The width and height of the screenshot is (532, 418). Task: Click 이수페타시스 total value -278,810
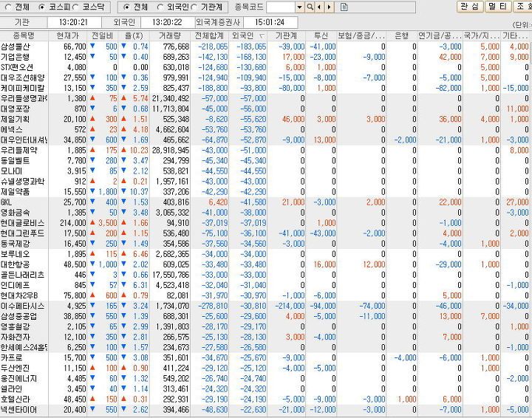coord(212,306)
